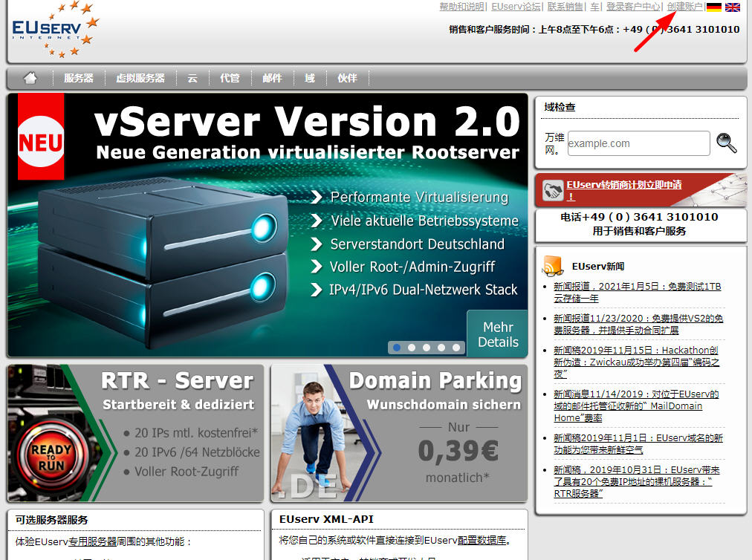Click the 20 IPv6 /64 Netzblöcke text
Image resolution: width=752 pixels, height=560 pixels.
pyautogui.click(x=197, y=452)
